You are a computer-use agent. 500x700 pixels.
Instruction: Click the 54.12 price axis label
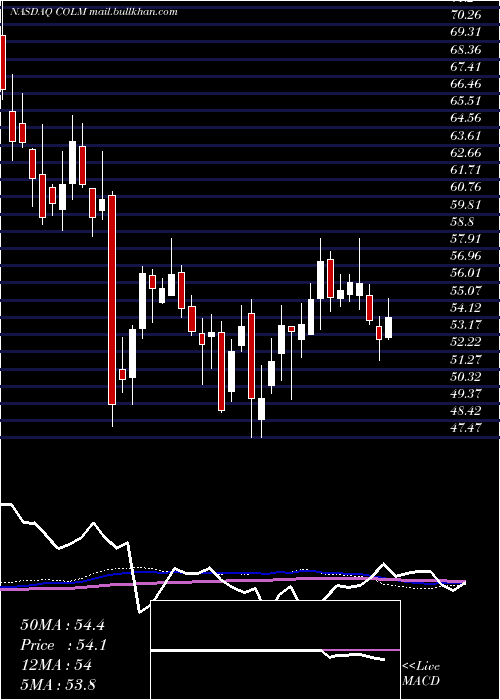(x=466, y=308)
